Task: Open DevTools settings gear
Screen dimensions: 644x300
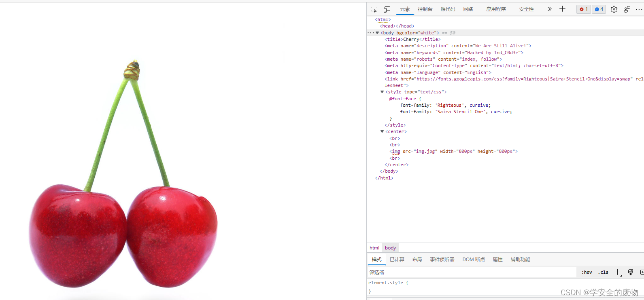Action: coord(614,9)
